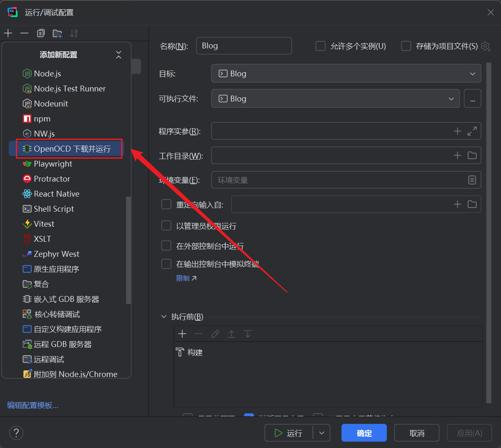
Task: Move before-launch task down arrow
Action: pyautogui.click(x=248, y=334)
